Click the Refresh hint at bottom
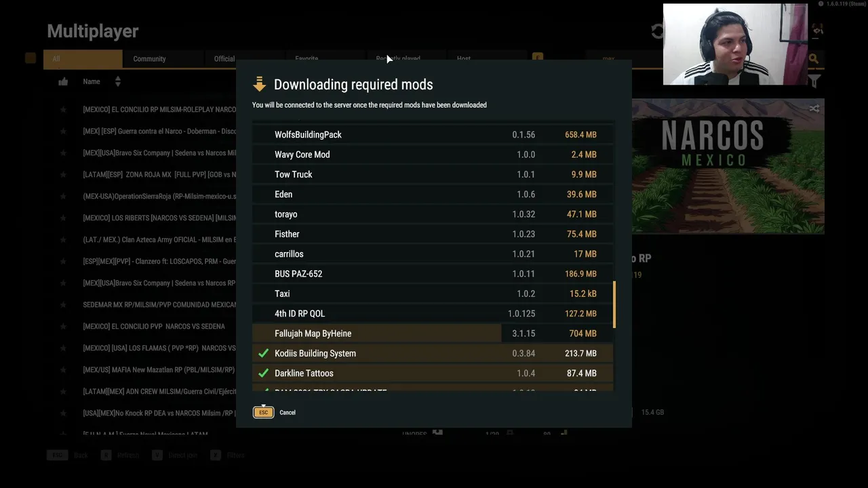Viewport: 868px width, 488px height. 127,455
